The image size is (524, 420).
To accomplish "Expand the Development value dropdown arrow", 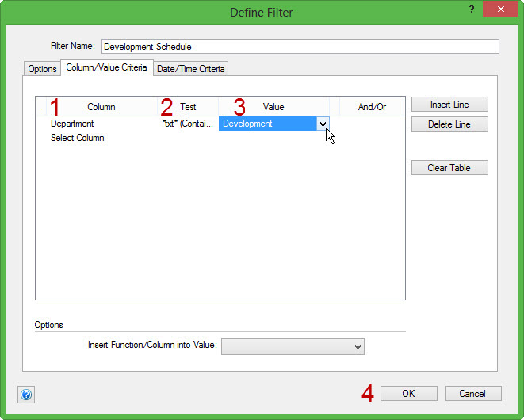I will (323, 124).
